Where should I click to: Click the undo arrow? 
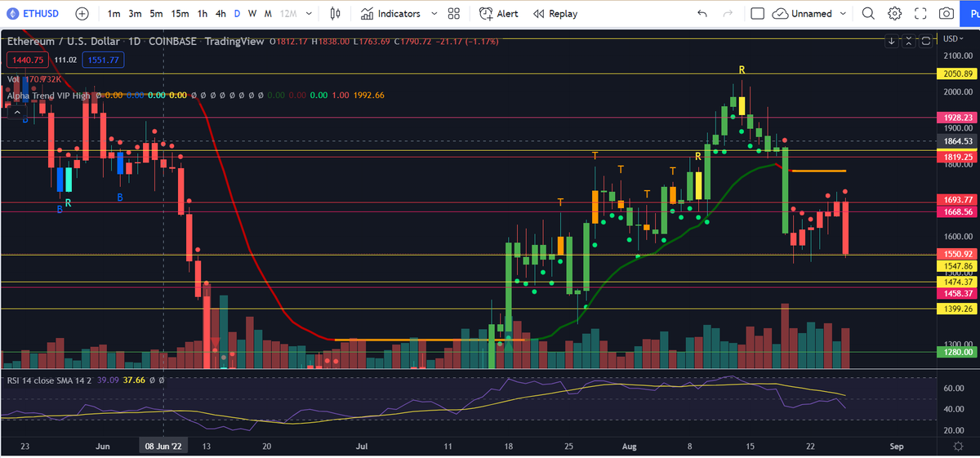point(702,14)
